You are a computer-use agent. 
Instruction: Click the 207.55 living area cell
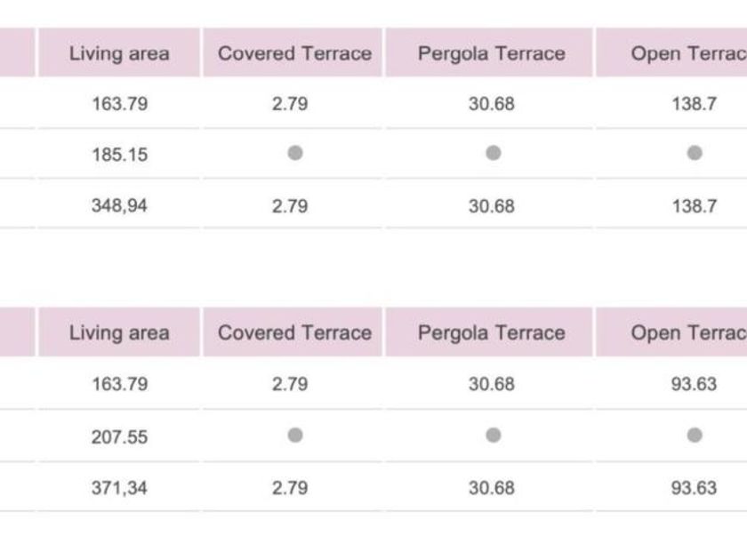[x=119, y=436]
